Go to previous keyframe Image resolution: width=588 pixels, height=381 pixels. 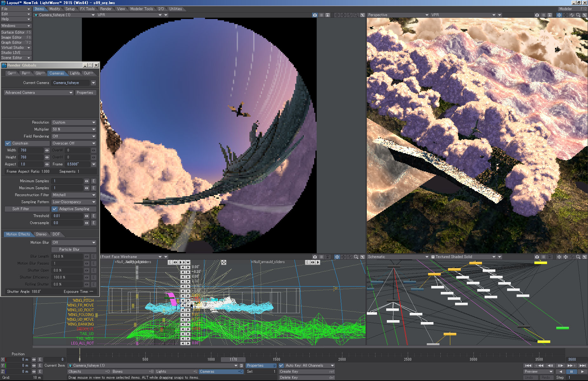point(539,365)
